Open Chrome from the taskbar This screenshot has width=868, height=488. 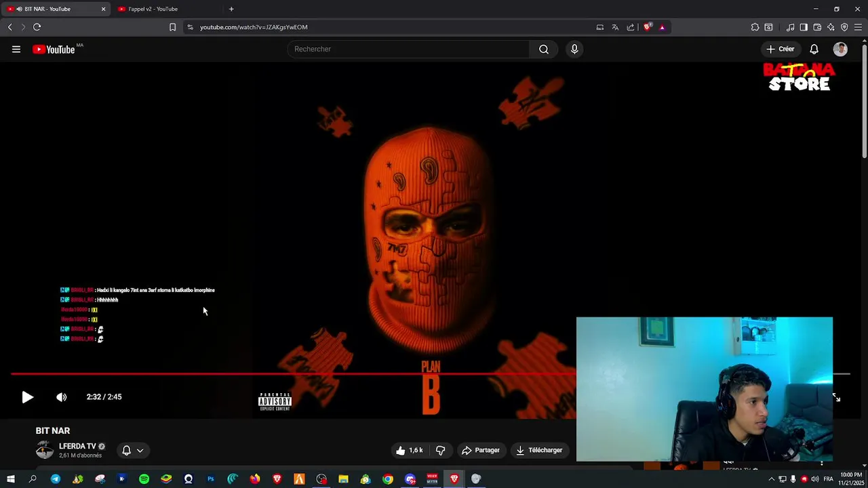point(388,479)
